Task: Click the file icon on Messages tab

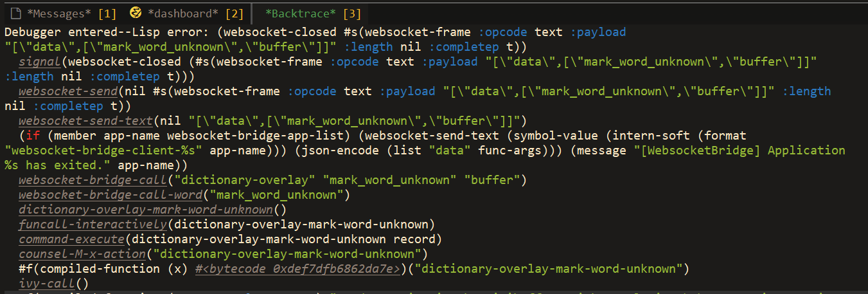Action: coord(17,12)
